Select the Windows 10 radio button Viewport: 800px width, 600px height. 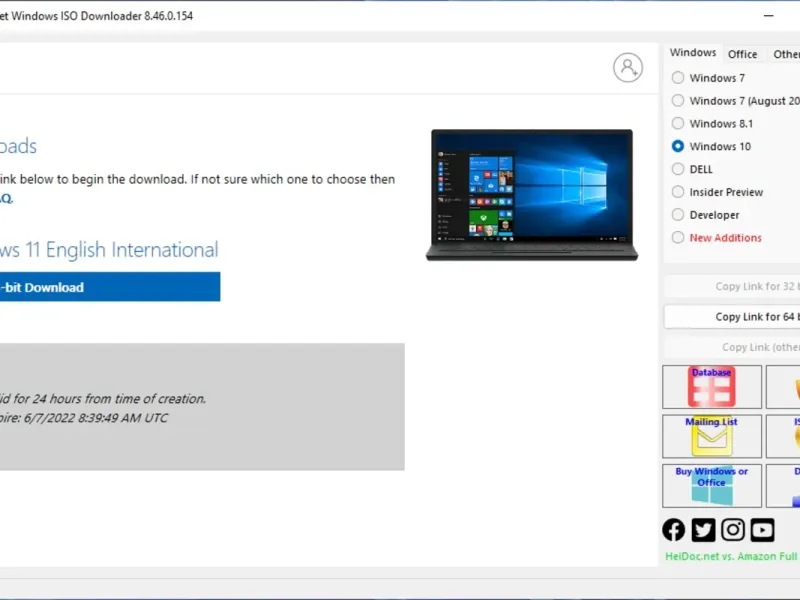(x=678, y=146)
